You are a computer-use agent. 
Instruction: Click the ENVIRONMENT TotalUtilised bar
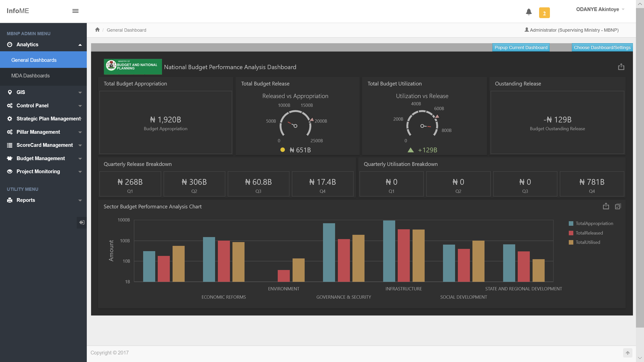[x=298, y=270]
